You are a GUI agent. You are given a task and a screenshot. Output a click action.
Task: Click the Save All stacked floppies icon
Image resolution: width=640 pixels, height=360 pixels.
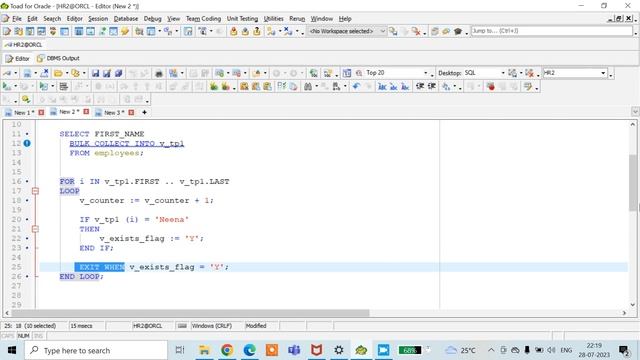(118, 73)
